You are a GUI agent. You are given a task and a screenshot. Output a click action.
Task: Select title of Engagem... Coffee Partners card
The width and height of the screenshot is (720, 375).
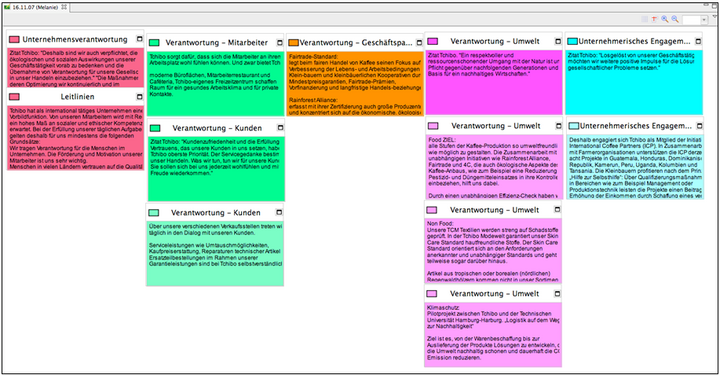coord(636,126)
